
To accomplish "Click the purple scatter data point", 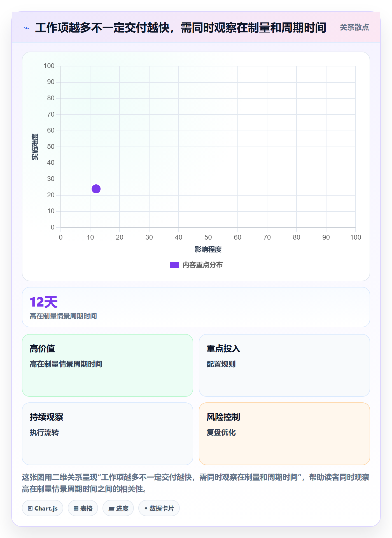I will [96, 189].
